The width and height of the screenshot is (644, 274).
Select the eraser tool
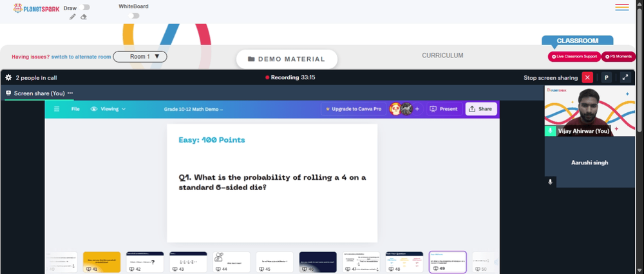[84, 17]
